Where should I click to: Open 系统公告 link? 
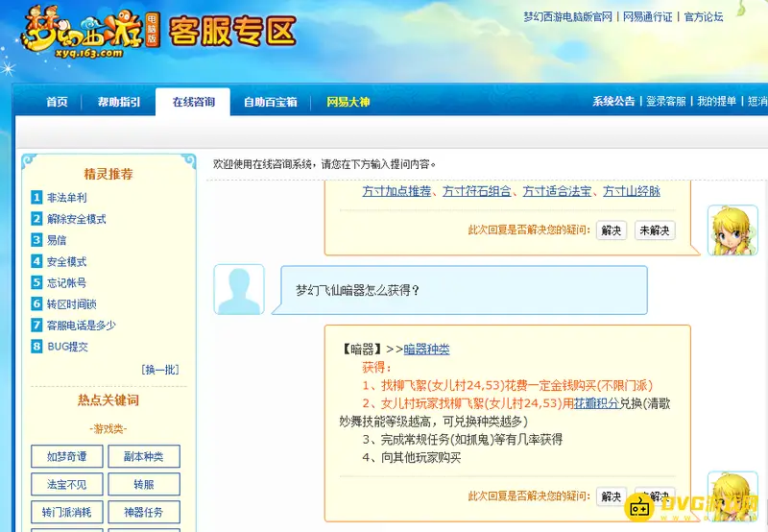pyautogui.click(x=613, y=102)
